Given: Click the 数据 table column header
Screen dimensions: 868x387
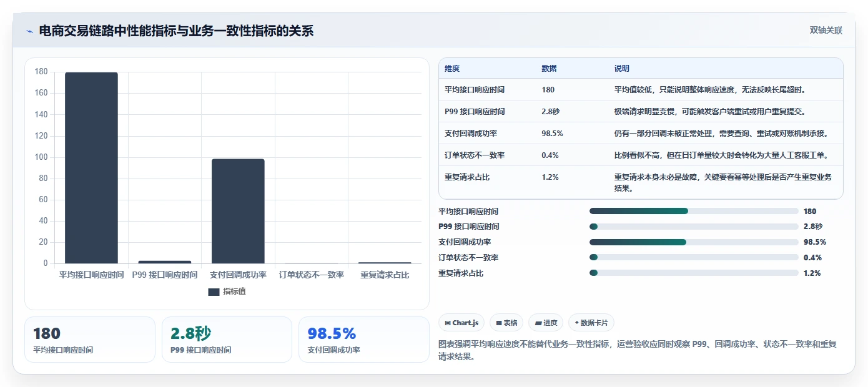Looking at the screenshot, I should click(550, 69).
